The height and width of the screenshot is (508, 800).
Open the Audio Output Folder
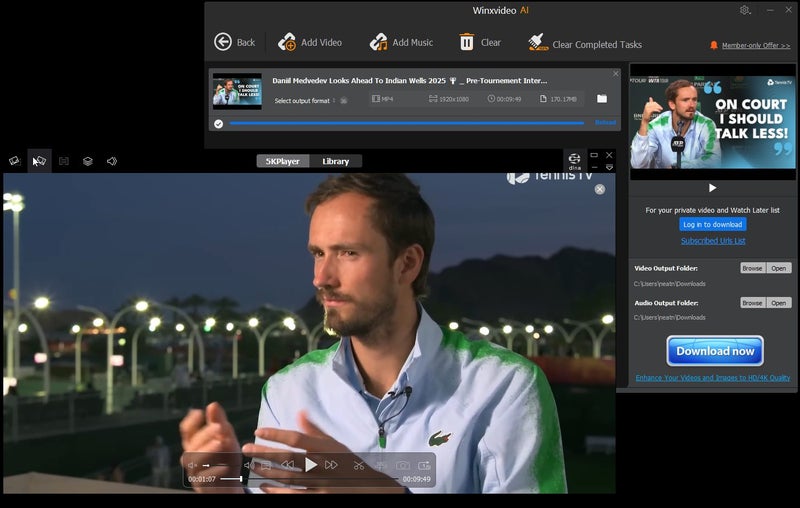click(x=779, y=303)
